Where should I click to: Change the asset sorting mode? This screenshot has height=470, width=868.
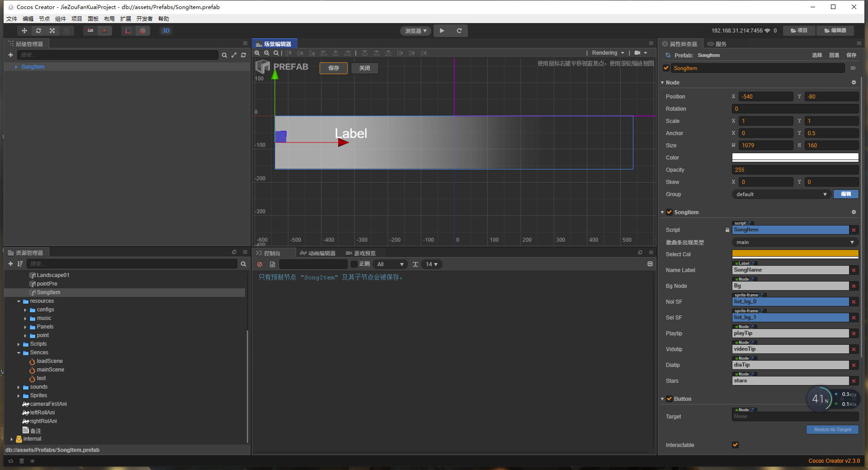pyautogui.click(x=20, y=263)
